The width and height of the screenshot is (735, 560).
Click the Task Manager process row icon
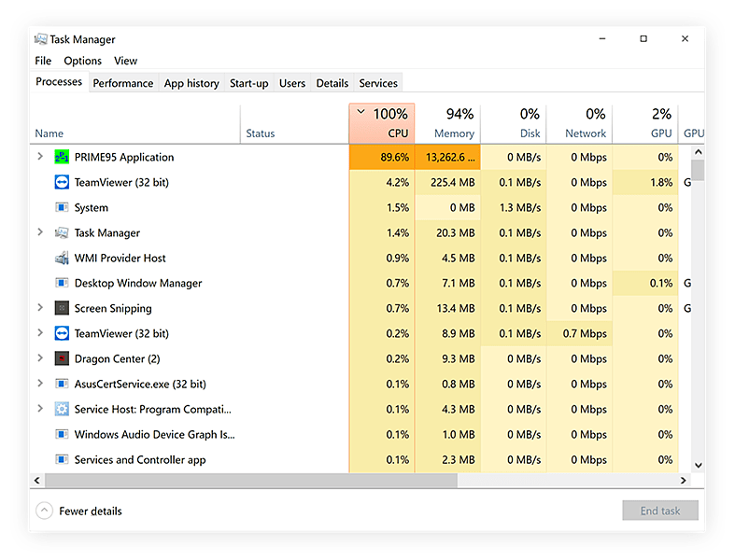click(x=62, y=233)
